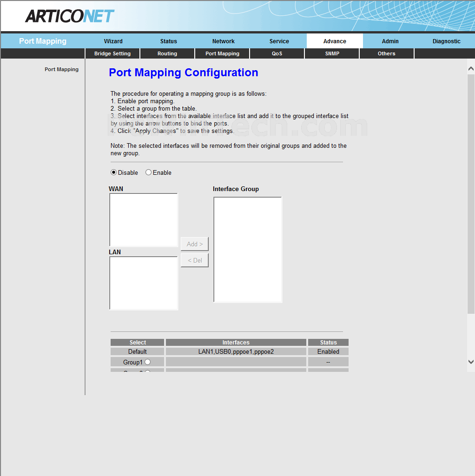This screenshot has height=476, width=475.
Task: Open the Routing submenu
Action: point(167,53)
